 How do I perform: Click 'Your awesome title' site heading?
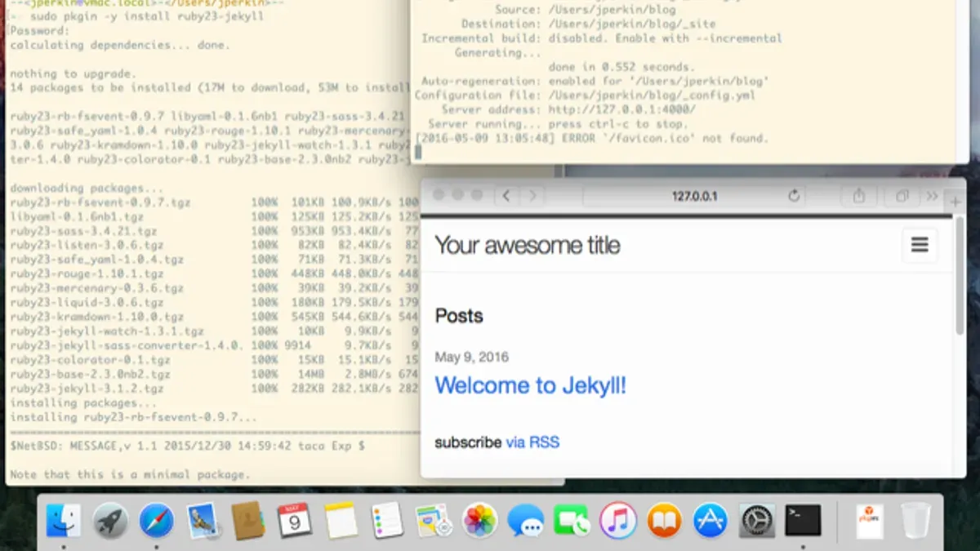pos(528,245)
